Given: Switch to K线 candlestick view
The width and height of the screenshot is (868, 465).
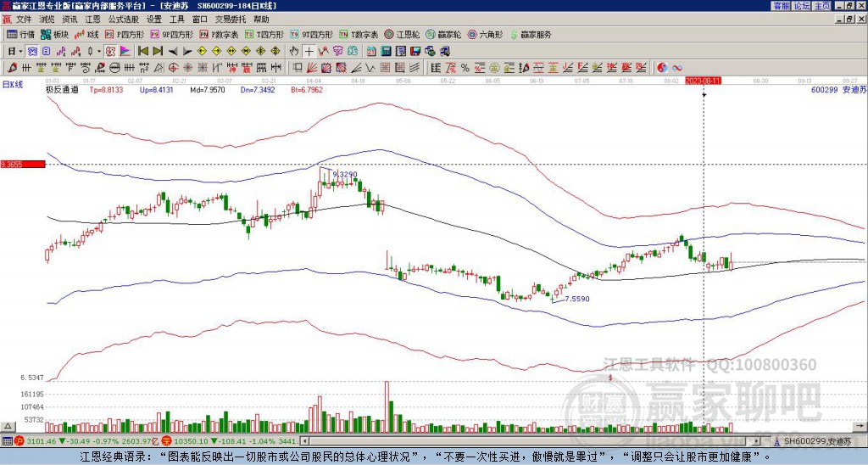Looking at the screenshot, I should click(86, 34).
